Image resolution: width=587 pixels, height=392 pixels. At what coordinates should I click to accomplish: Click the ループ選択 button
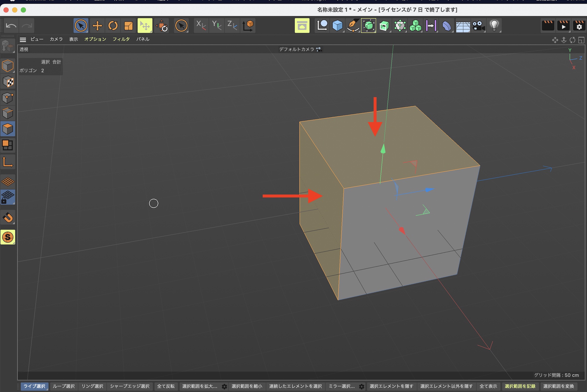[64, 386]
